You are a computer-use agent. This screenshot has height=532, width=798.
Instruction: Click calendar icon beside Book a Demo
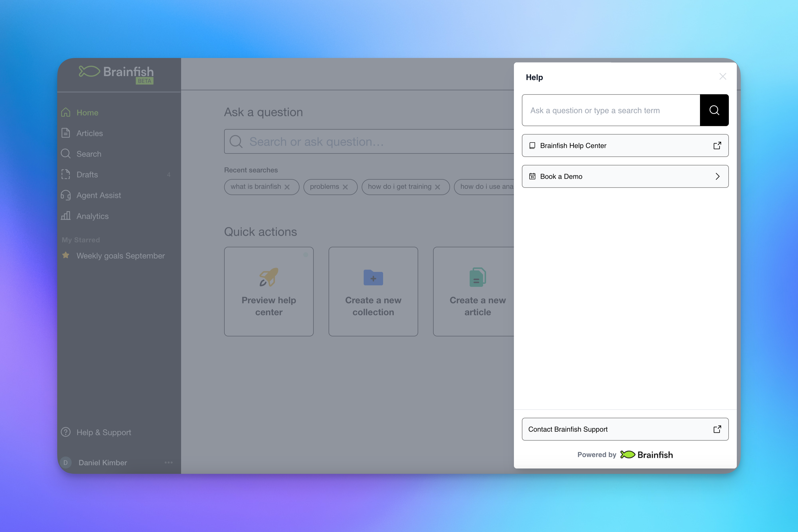532,176
